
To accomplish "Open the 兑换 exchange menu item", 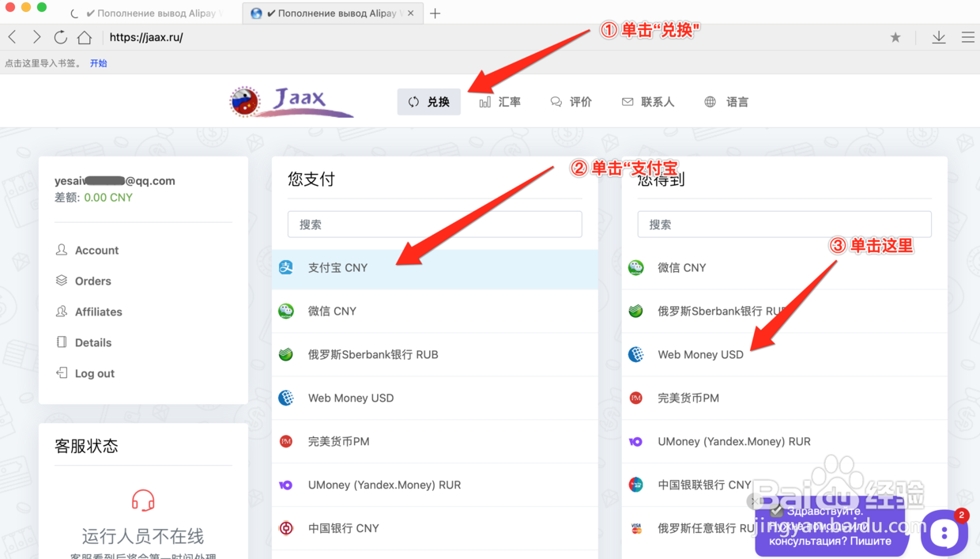I will [429, 101].
